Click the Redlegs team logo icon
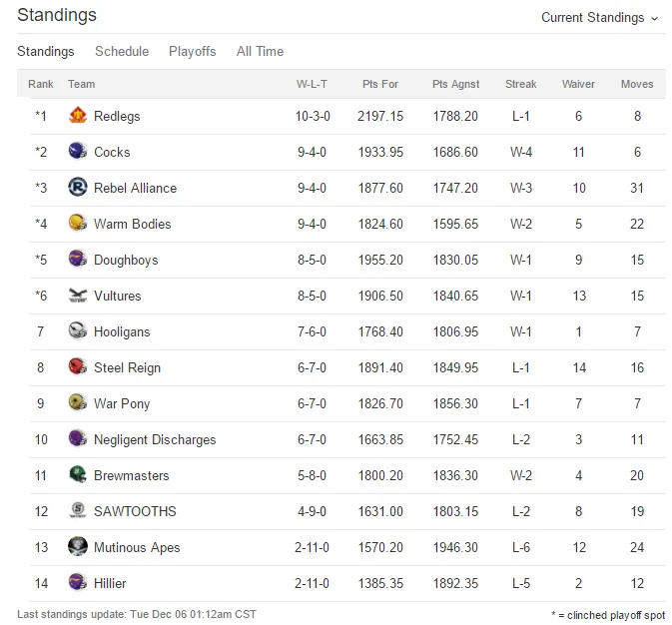Screen dimensions: 672x625 (x=78, y=115)
